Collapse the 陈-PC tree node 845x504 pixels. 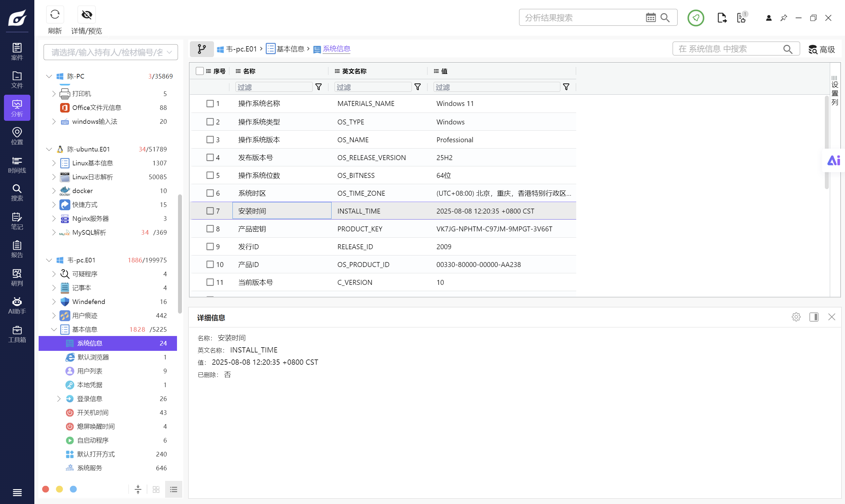(49, 76)
